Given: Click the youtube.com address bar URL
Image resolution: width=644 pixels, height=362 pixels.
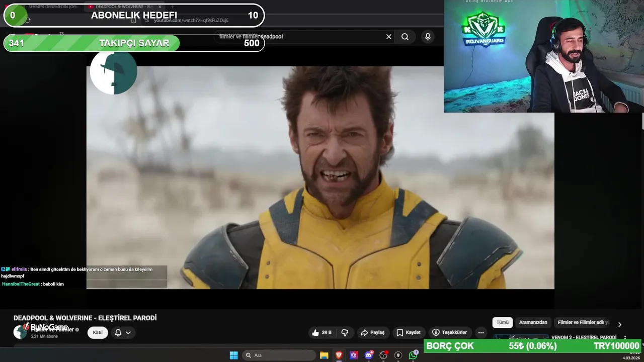Looking at the screenshot, I should [191, 20].
